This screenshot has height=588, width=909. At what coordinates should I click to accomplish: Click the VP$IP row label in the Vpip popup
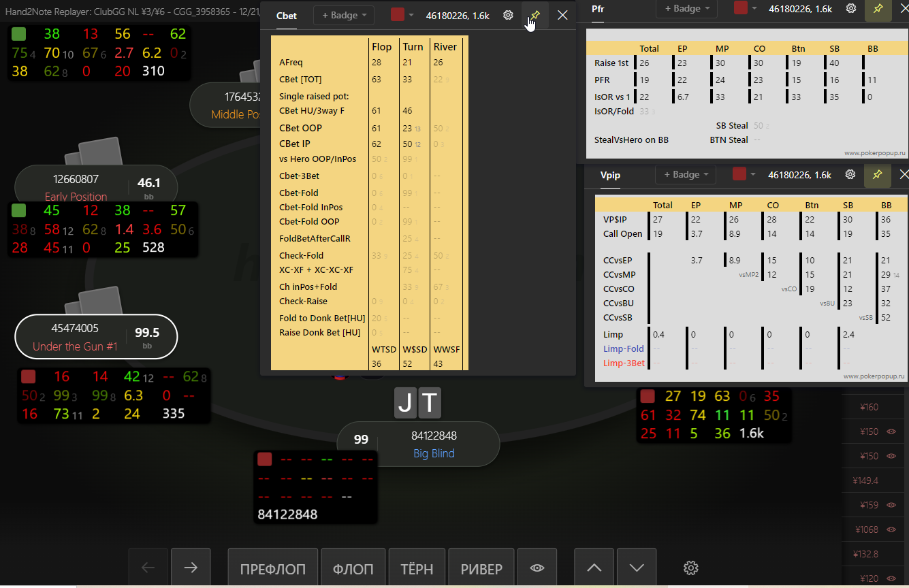point(615,219)
